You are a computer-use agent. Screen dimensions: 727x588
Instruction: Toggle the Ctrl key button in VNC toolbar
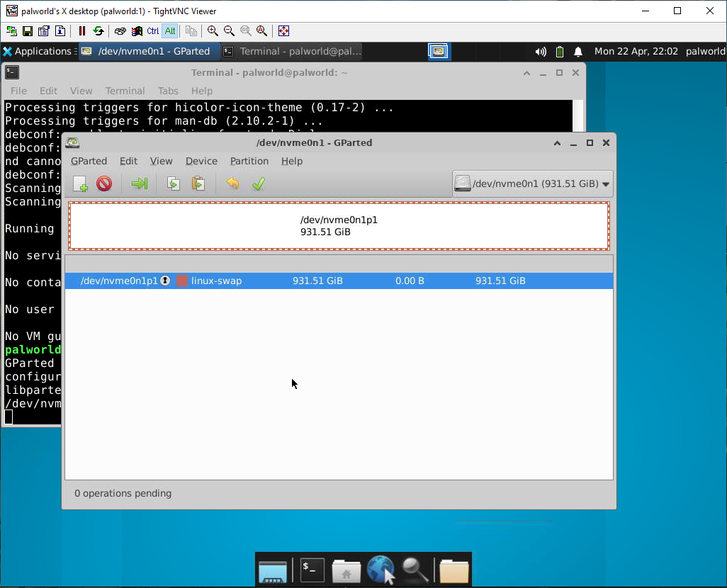point(153,31)
